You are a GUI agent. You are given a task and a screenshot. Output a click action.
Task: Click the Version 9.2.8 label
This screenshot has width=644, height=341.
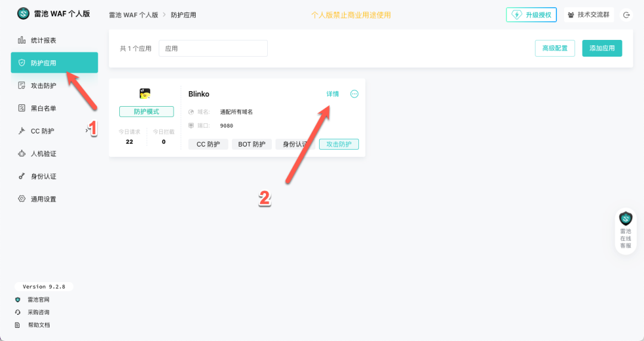44,287
